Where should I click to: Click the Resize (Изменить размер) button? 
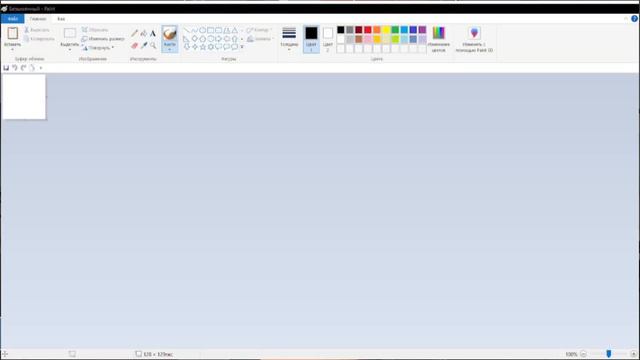[x=103, y=39]
